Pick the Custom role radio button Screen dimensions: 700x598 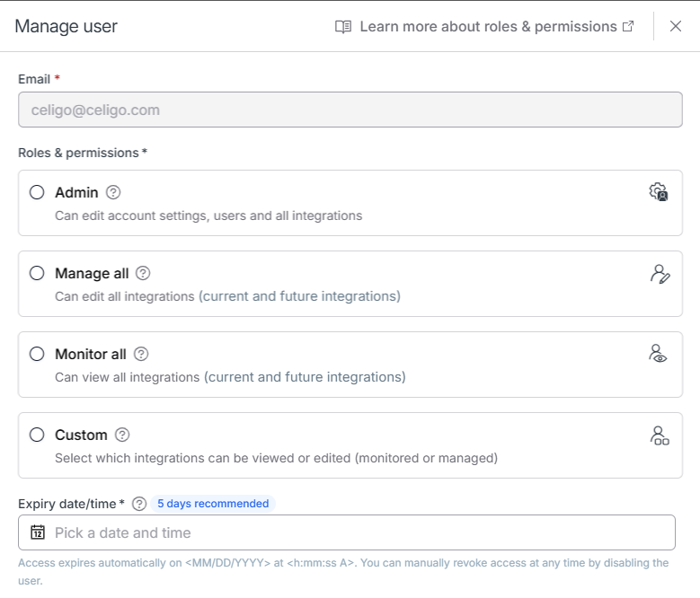pos(37,435)
